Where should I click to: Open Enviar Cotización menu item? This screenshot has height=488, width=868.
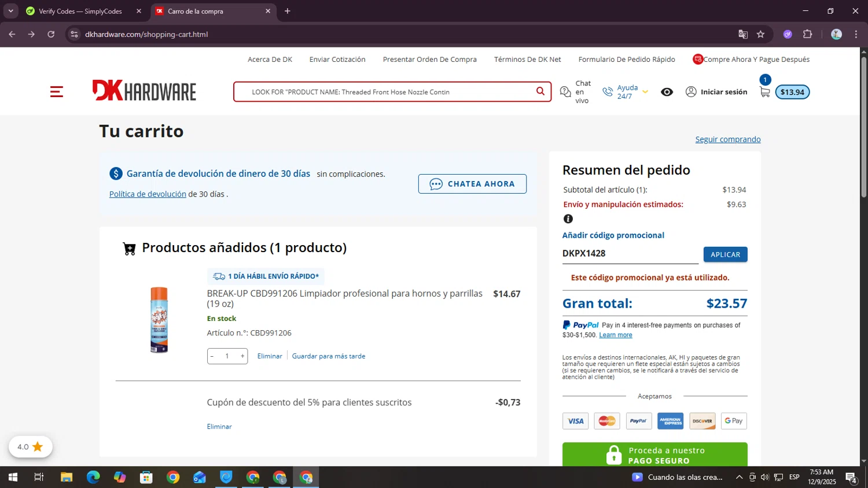coord(337,60)
